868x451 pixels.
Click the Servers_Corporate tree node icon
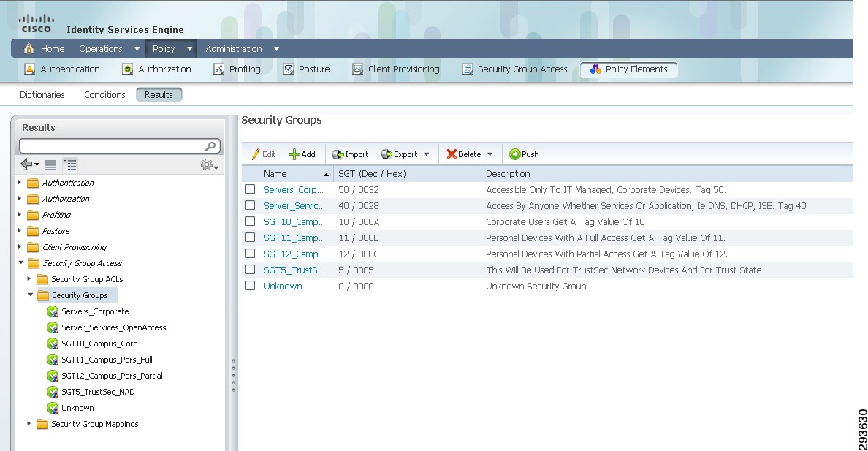53,312
